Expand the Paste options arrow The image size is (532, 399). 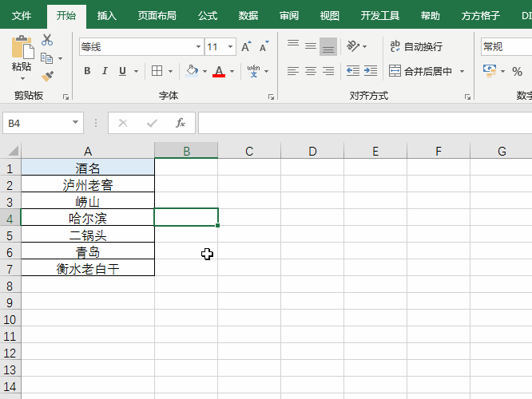tap(22, 79)
